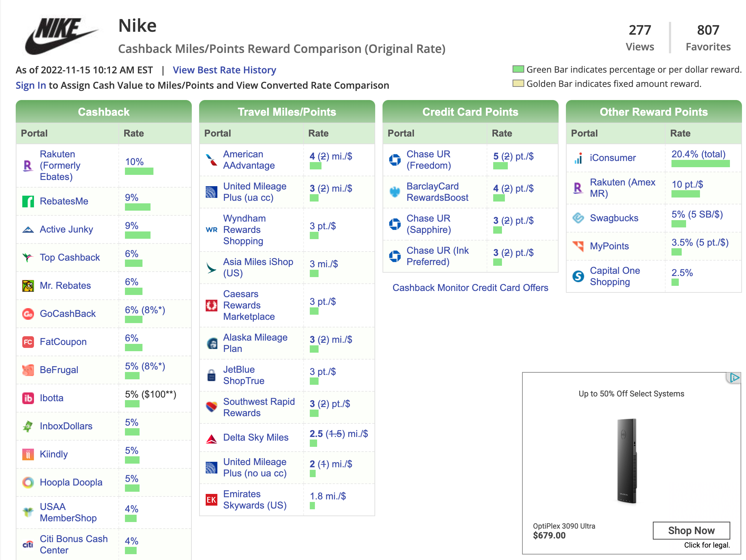Click the Cashback section header

(104, 112)
